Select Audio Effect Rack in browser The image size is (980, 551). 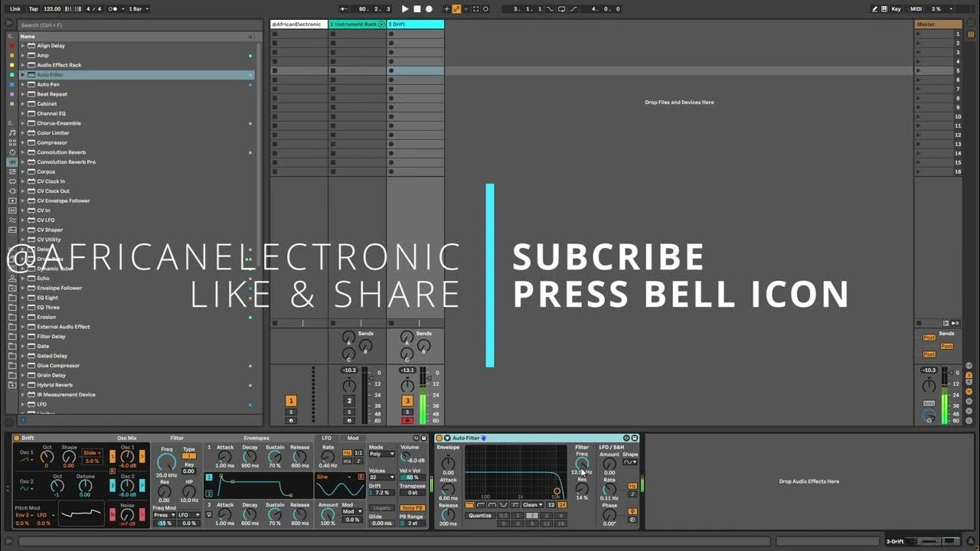coord(59,65)
